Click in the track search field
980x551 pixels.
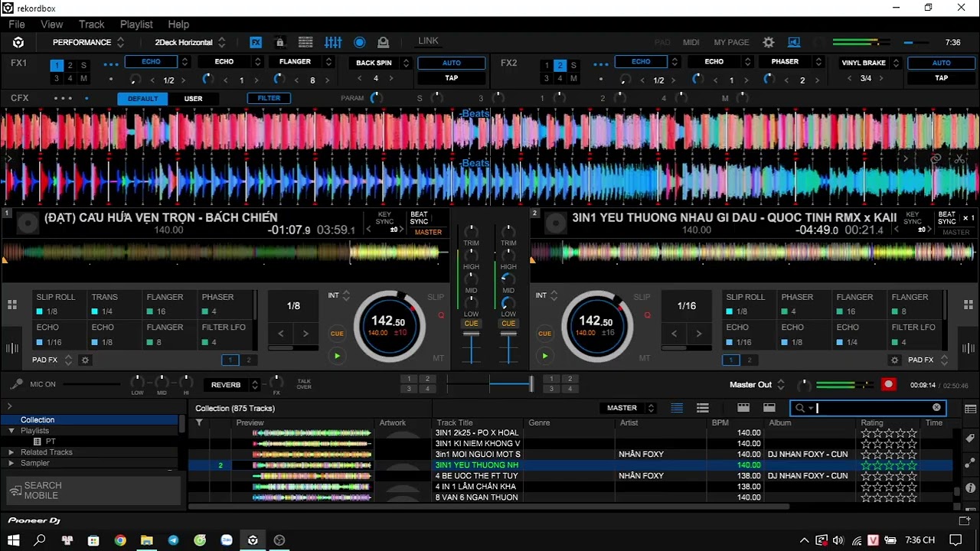pos(869,408)
